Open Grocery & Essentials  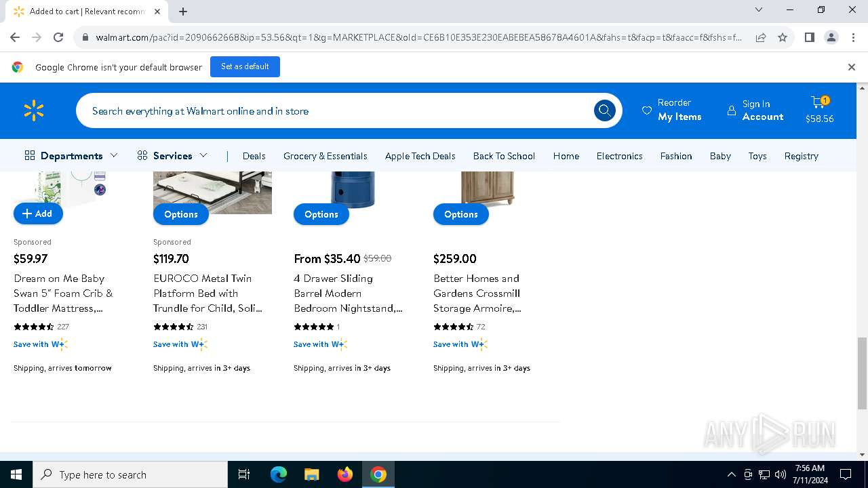(325, 156)
